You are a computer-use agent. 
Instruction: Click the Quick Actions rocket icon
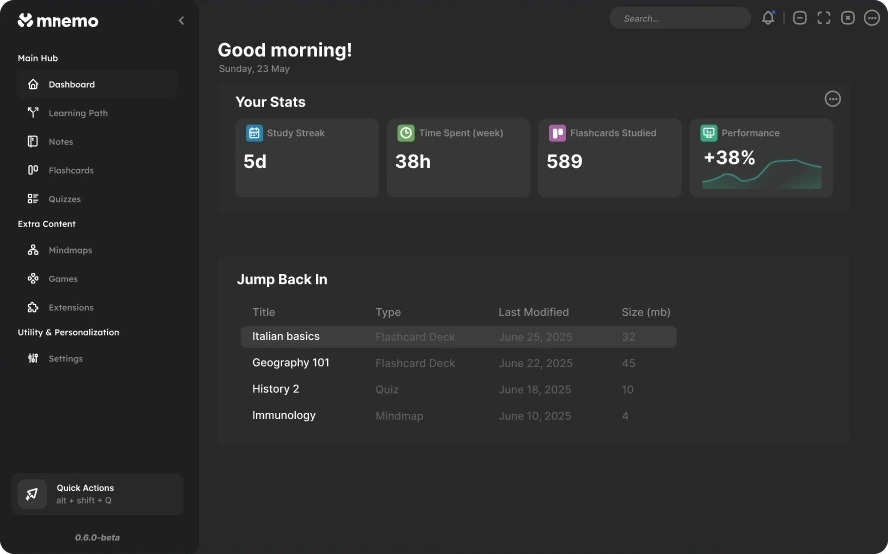(x=32, y=494)
